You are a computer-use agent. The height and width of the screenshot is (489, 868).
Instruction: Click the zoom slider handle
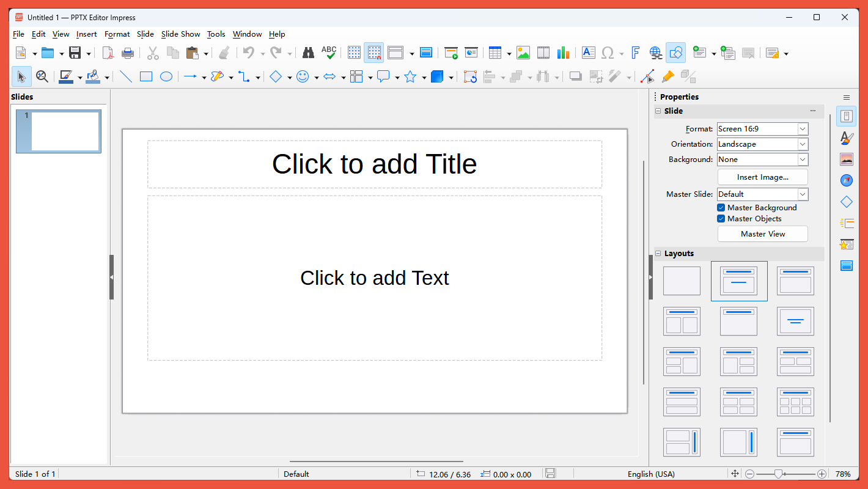click(779, 474)
